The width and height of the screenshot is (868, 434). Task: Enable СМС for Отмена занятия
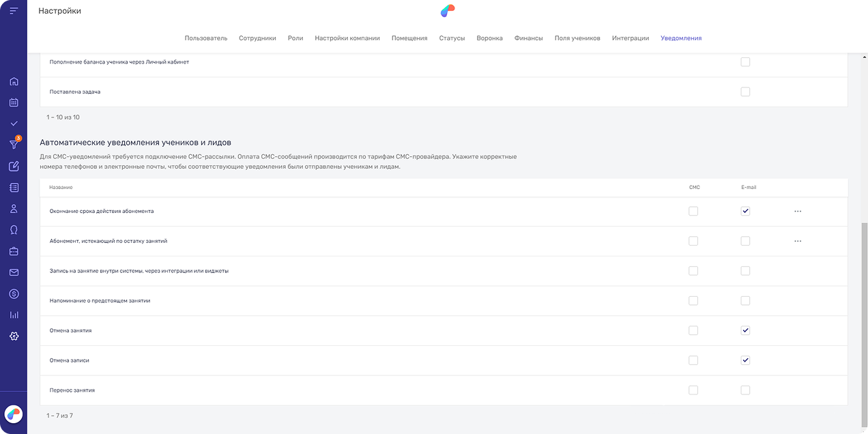click(693, 330)
